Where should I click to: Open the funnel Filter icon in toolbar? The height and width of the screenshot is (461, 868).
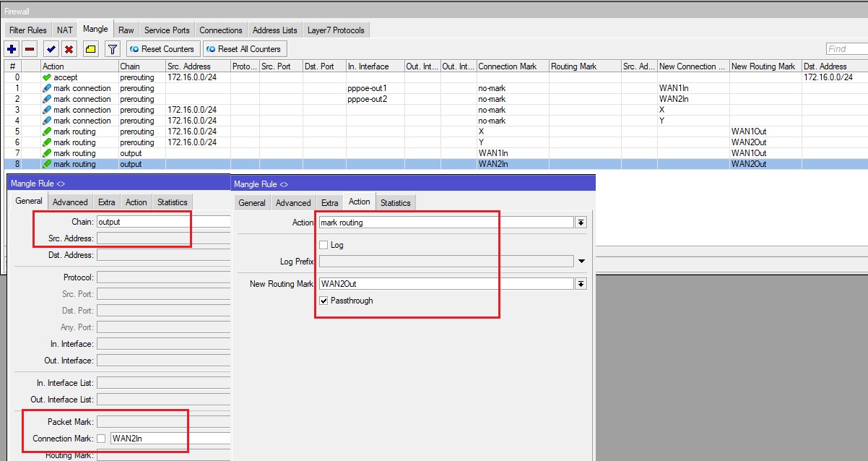113,49
